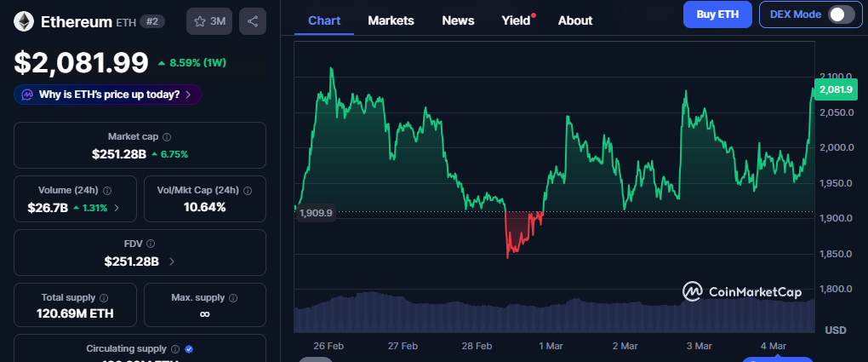
Task: Add ETH to watchlist with star button
Action: [209, 21]
